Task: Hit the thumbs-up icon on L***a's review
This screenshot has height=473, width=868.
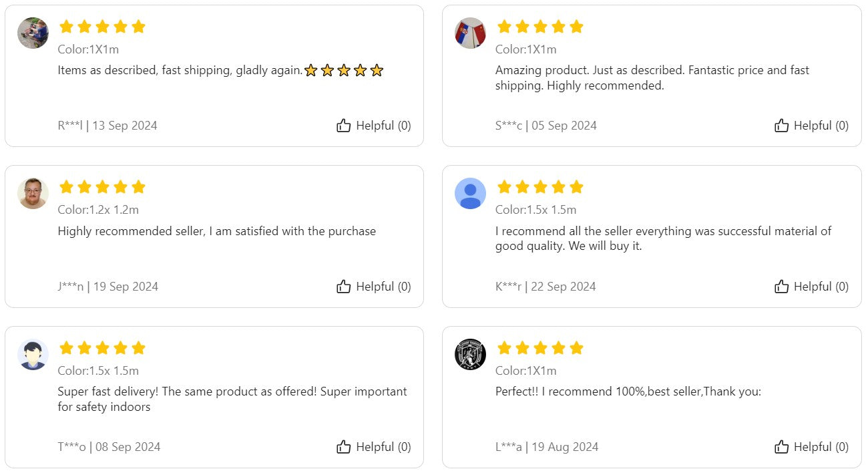Action: 781,447
